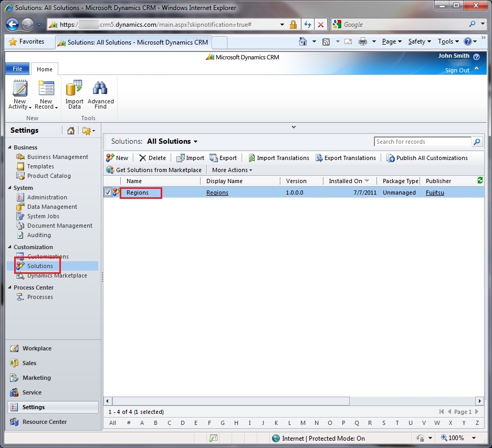Open the browser zoom level dropdown
Image resolution: width=492 pixels, height=448 pixels.
(474, 438)
